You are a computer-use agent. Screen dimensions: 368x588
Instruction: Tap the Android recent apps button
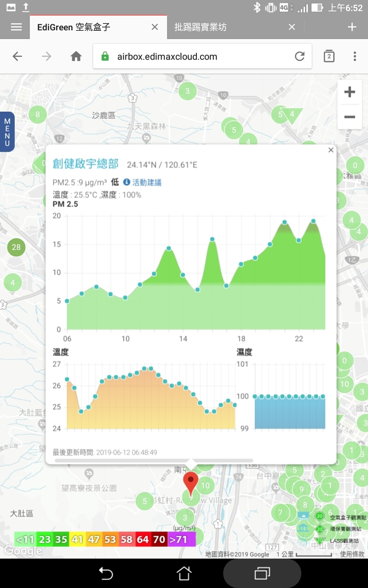tap(262, 573)
